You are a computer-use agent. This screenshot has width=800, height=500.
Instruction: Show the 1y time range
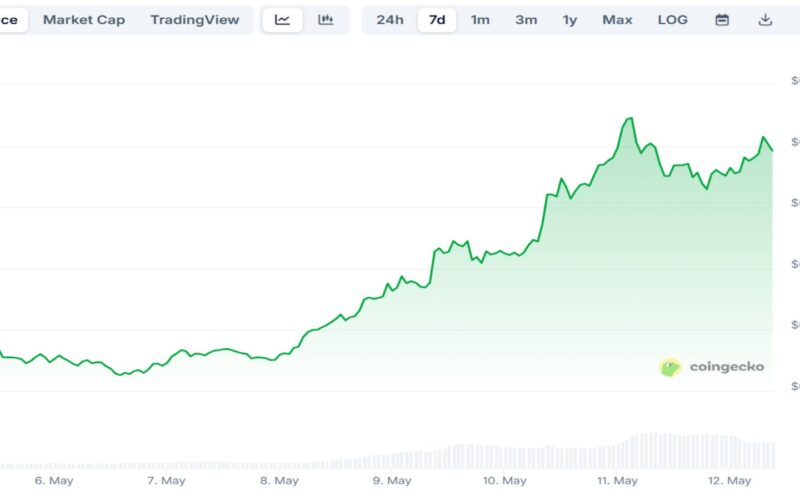570,20
